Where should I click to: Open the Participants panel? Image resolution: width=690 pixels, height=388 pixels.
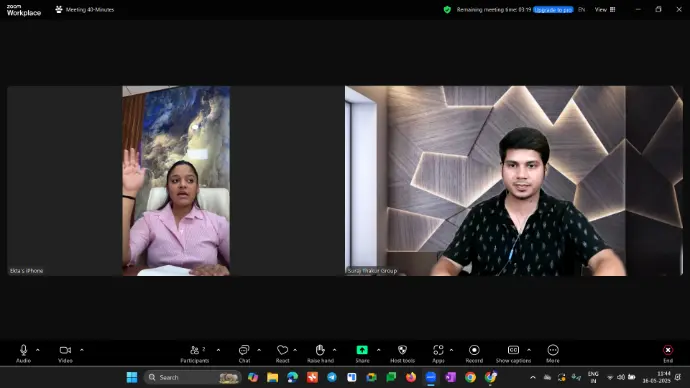195,353
